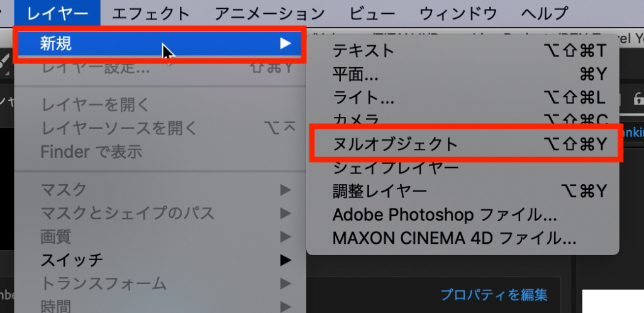This screenshot has width=644, height=313.
Task: Expand the マスク submenu arrow
Action: click(x=286, y=190)
